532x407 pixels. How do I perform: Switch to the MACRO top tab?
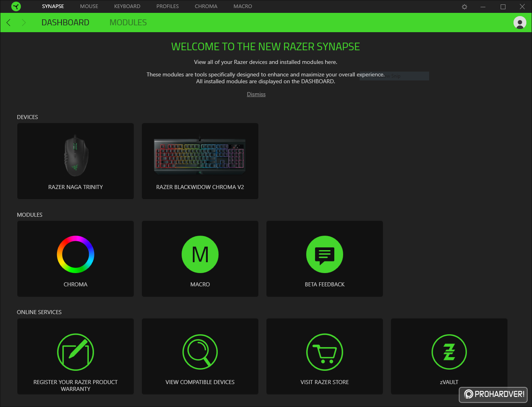tap(243, 6)
